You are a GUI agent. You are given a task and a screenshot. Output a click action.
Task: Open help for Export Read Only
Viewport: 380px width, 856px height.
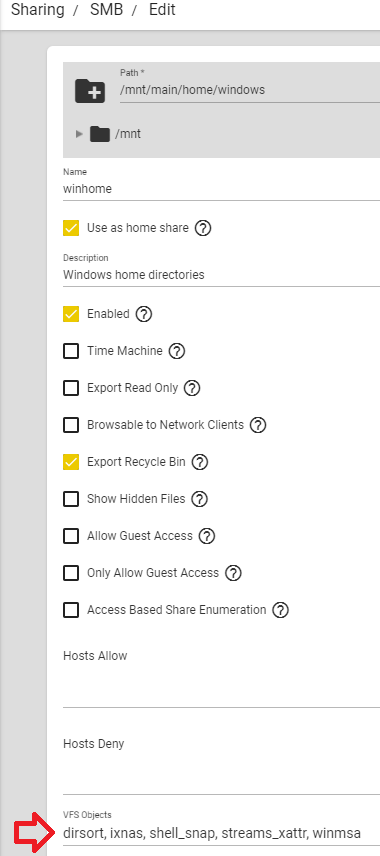tap(192, 388)
